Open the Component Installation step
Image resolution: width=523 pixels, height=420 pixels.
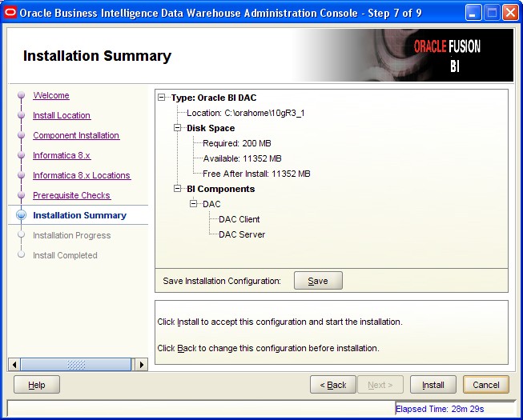pyautogui.click(x=76, y=136)
